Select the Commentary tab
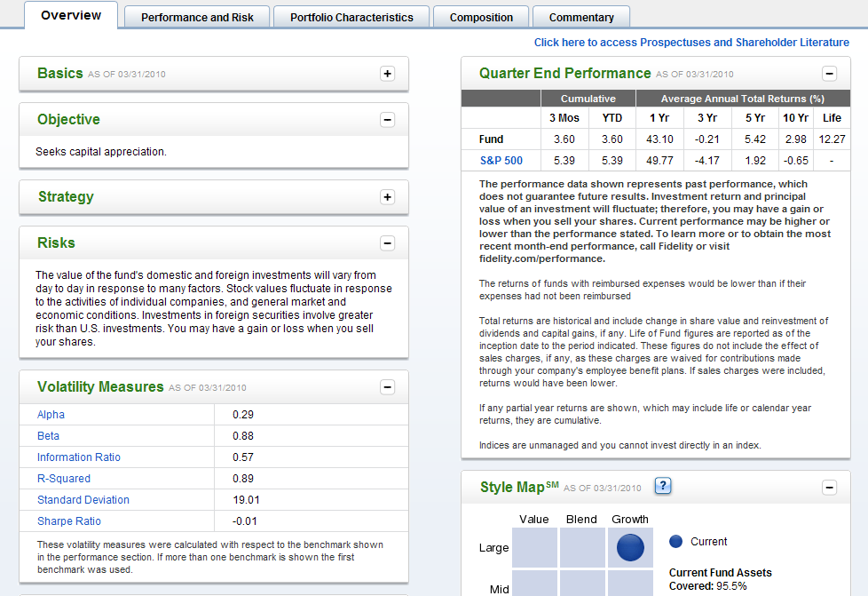This screenshot has width=868, height=596. [581, 17]
